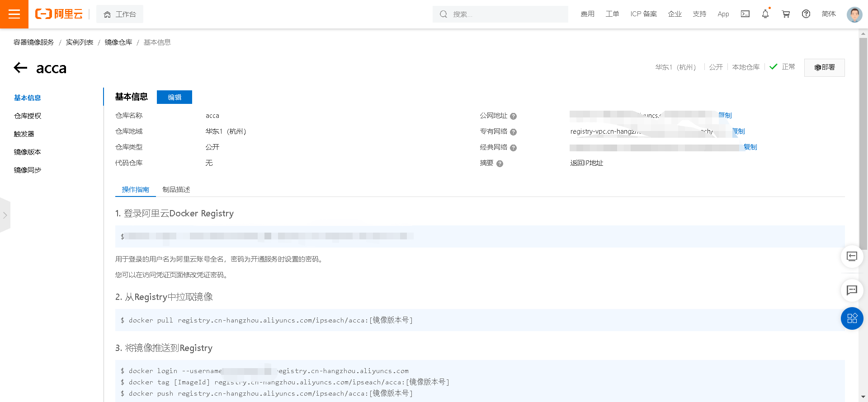Click the 华东1（杭州） region label in header
Image resolution: width=868 pixels, height=402 pixels.
click(x=676, y=67)
